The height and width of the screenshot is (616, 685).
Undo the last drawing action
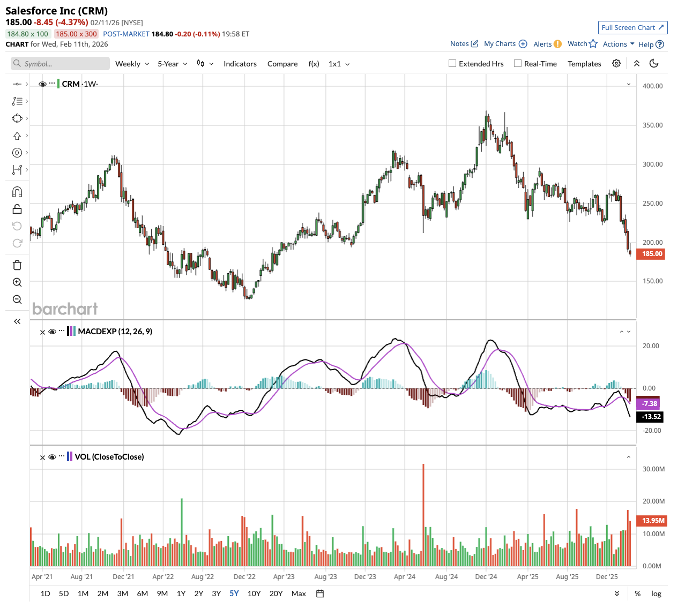pyautogui.click(x=17, y=226)
